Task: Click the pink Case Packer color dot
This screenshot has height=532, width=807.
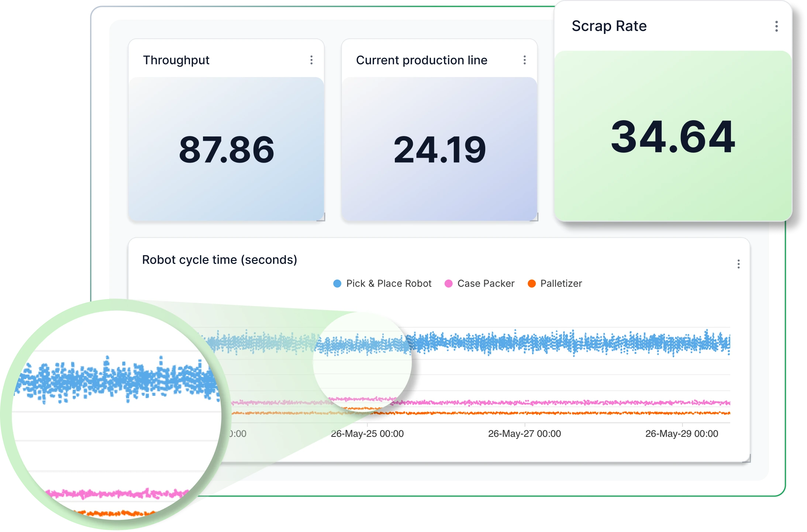Action: coord(448,284)
